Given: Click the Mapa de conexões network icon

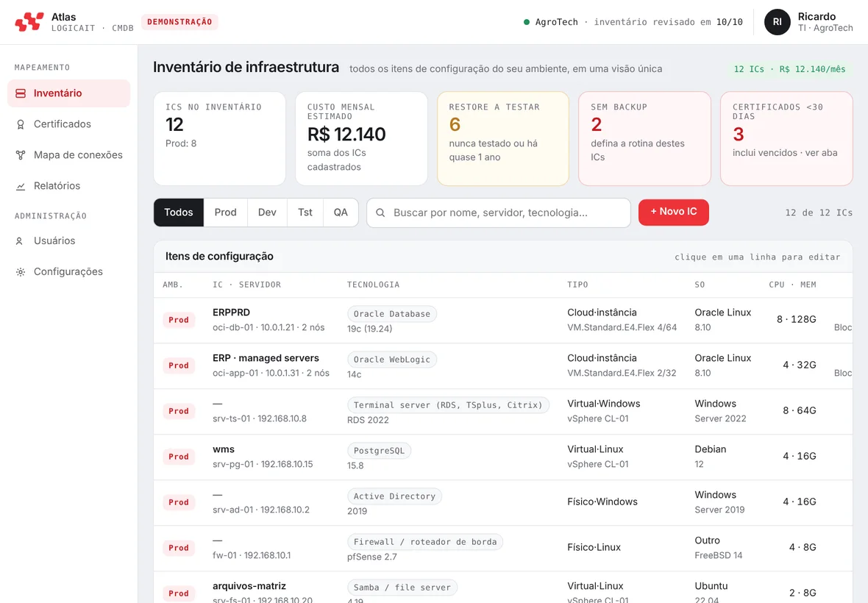Looking at the screenshot, I should [x=21, y=155].
